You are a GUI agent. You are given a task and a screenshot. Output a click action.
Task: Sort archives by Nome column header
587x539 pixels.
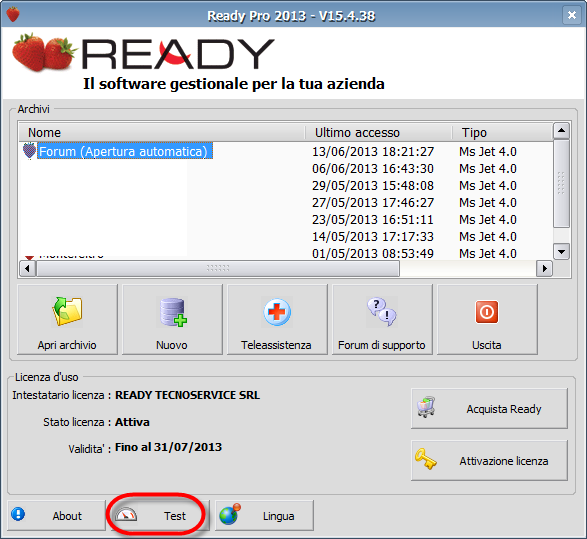click(162, 133)
